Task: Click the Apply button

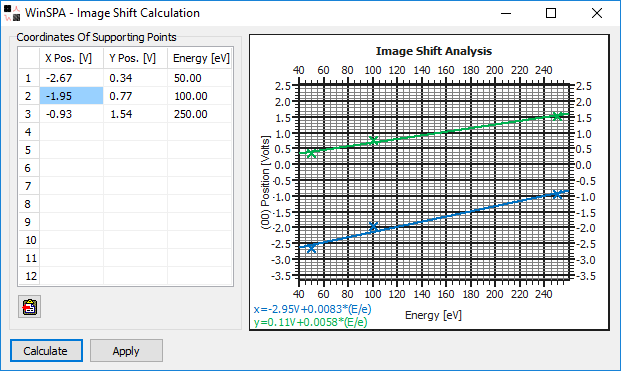Action: (126, 350)
